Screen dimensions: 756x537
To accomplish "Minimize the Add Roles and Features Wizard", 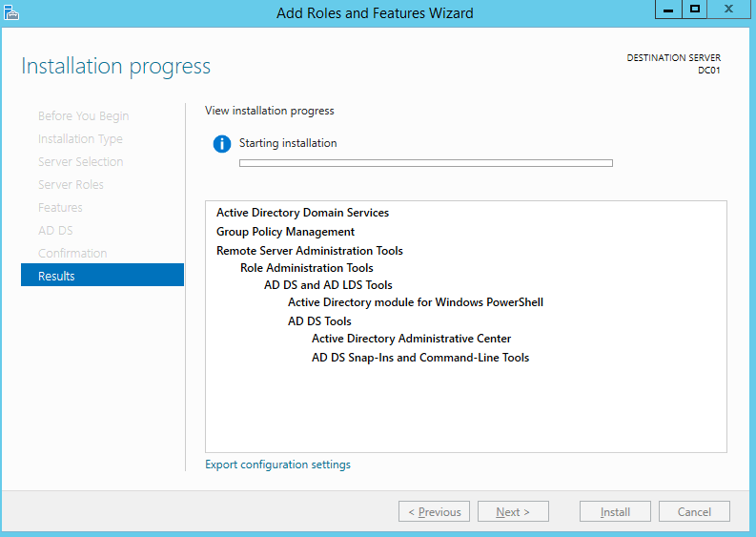I will [x=668, y=10].
